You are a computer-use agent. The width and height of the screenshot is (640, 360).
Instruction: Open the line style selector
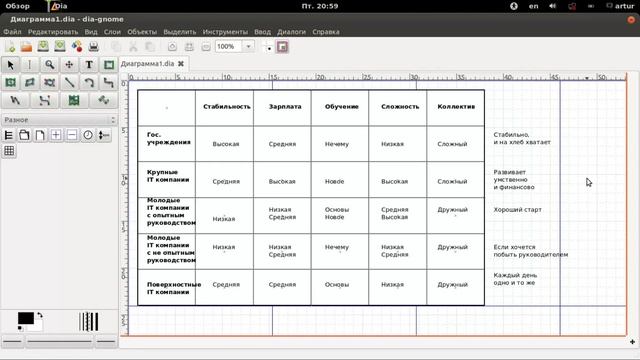[x=60, y=342]
